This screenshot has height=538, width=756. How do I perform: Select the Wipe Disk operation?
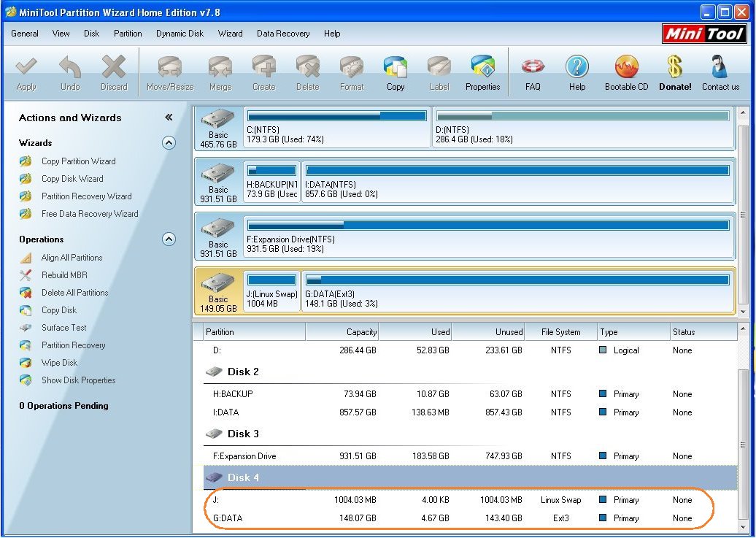(59, 363)
